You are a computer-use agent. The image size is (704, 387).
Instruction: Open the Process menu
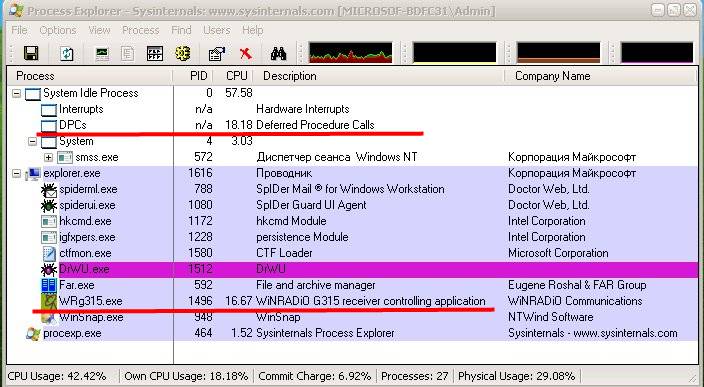[x=141, y=31]
